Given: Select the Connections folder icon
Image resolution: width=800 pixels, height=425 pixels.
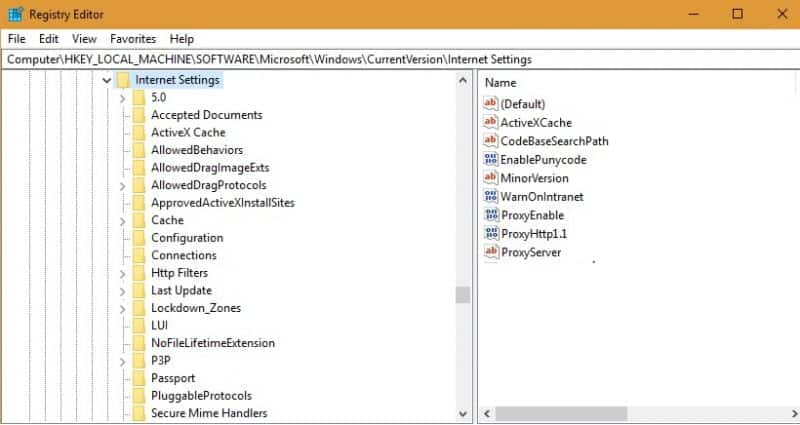Looking at the screenshot, I should click(139, 255).
